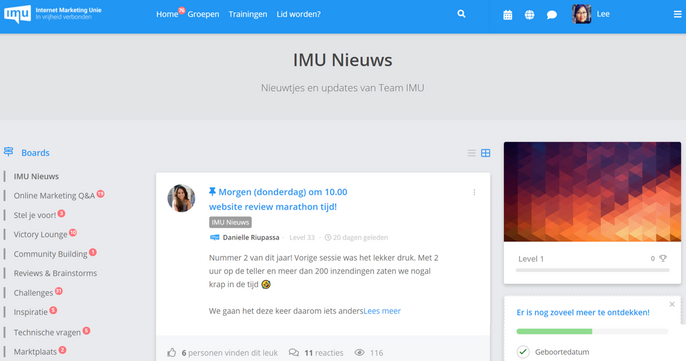Open the calendar icon in header

point(508,15)
